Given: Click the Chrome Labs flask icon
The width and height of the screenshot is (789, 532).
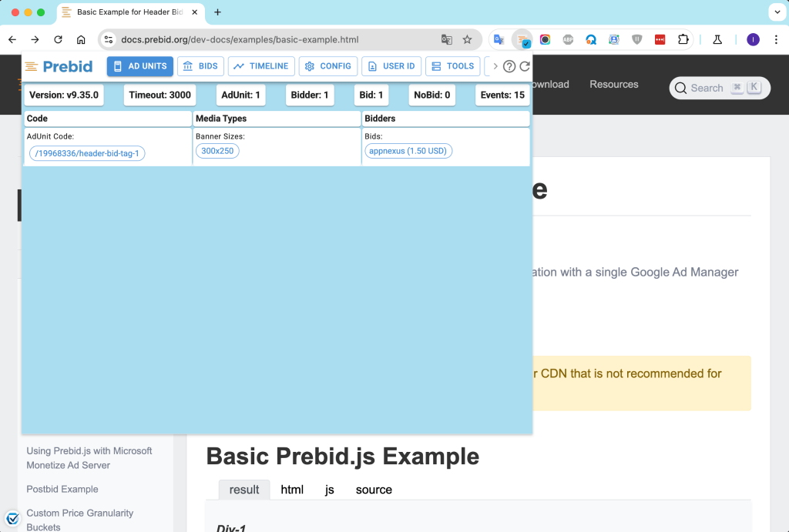Looking at the screenshot, I should point(717,39).
